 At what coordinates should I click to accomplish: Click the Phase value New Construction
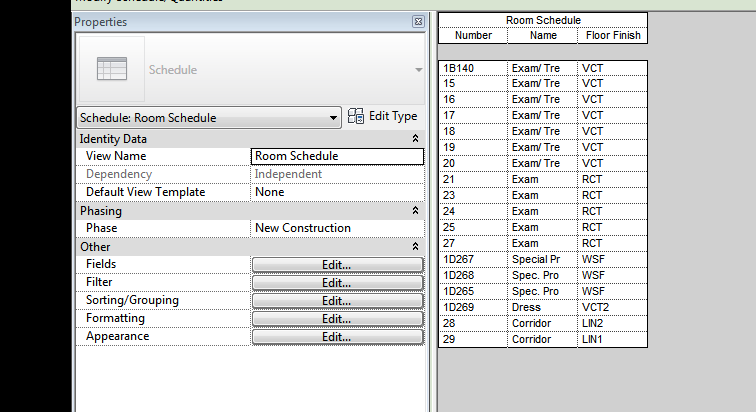tap(338, 228)
